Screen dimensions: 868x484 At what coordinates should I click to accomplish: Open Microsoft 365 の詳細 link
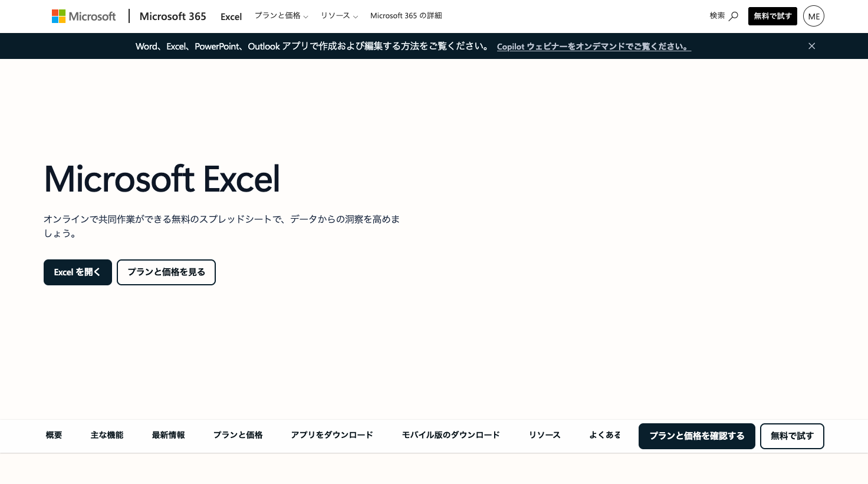[406, 16]
